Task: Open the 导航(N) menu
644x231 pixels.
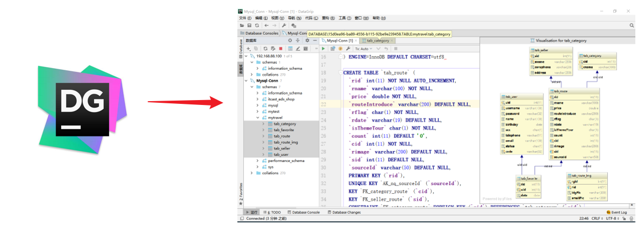Action: pos(295,18)
